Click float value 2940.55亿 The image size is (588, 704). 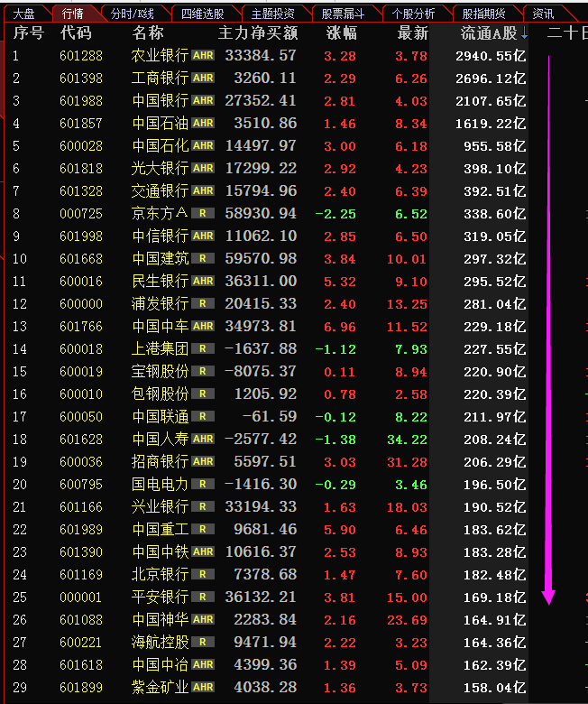pyautogui.click(x=491, y=56)
